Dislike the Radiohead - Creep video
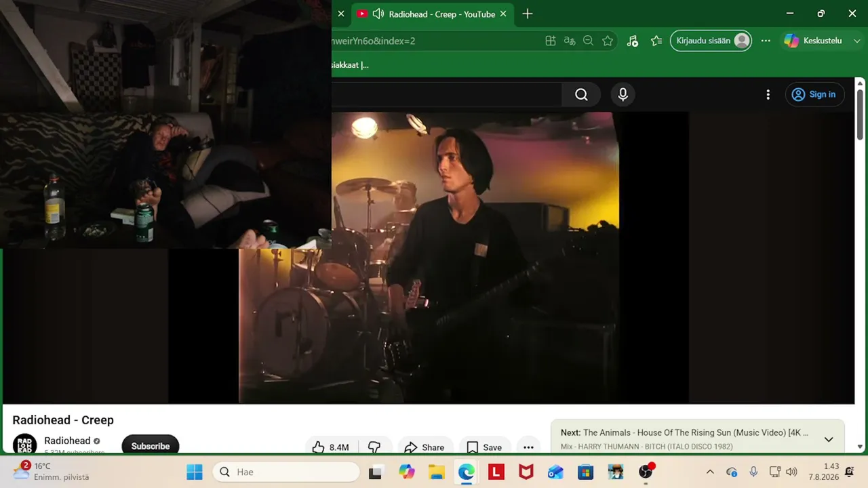The image size is (868, 488). click(374, 447)
